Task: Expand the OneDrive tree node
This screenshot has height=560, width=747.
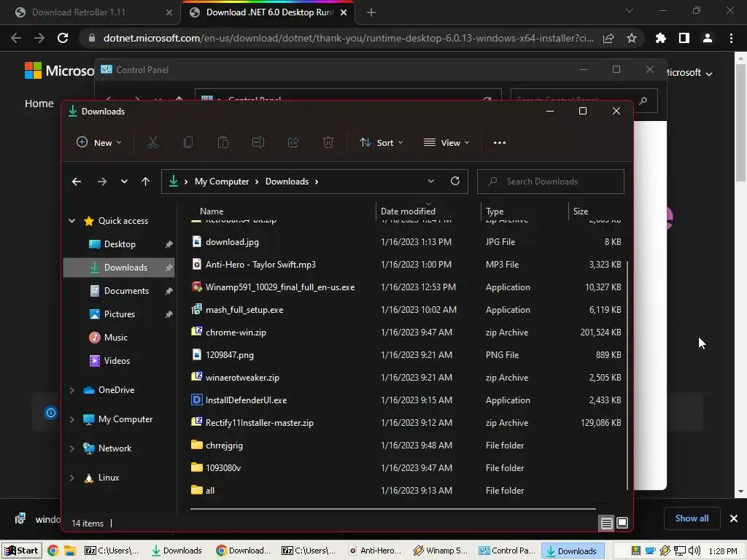Action: point(72,390)
